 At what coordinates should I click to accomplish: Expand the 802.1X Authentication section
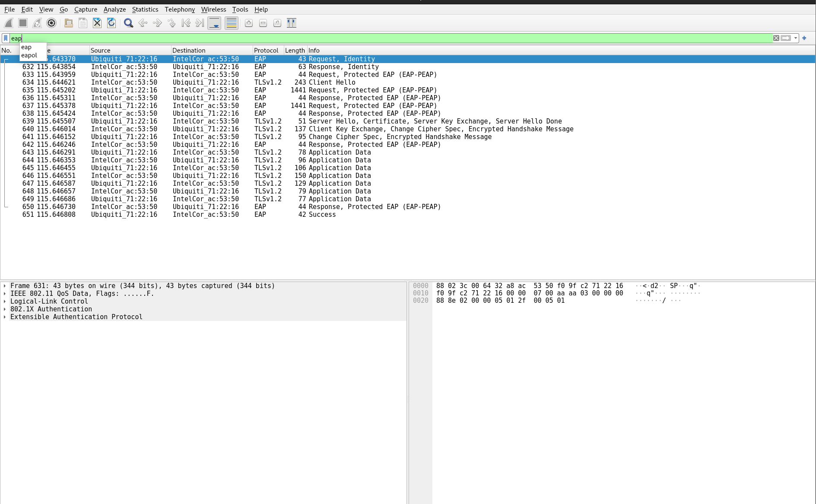click(x=5, y=309)
